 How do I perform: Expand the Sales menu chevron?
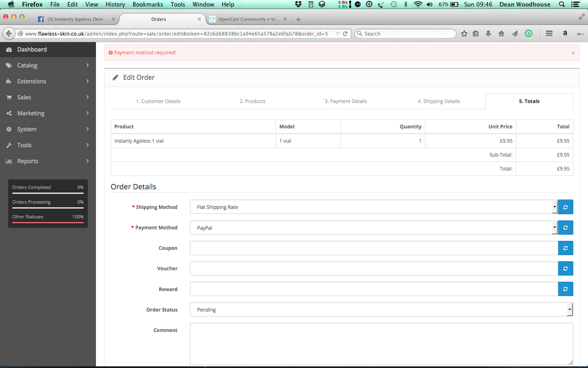[x=87, y=97]
